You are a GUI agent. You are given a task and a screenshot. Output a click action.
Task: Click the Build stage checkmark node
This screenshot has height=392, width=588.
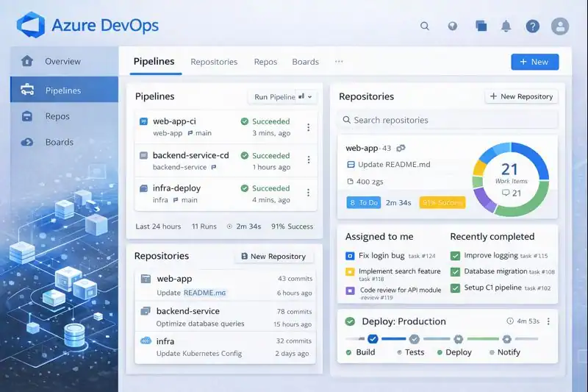(x=373, y=339)
